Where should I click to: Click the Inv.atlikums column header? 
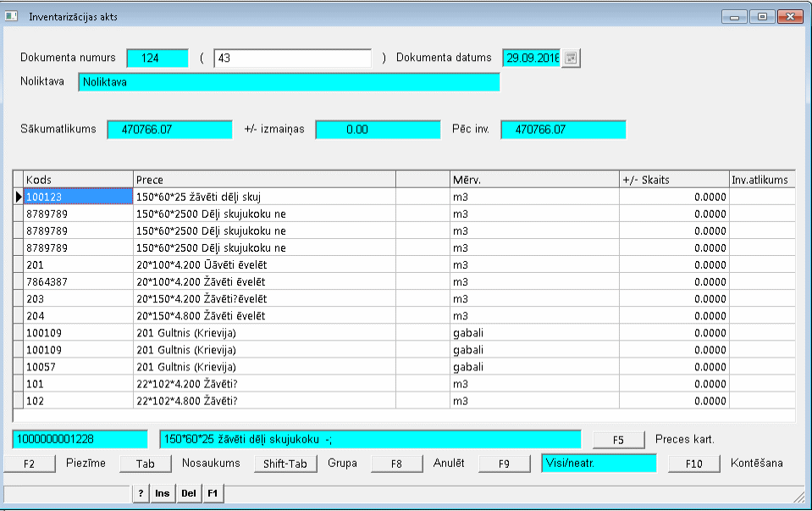click(762, 180)
